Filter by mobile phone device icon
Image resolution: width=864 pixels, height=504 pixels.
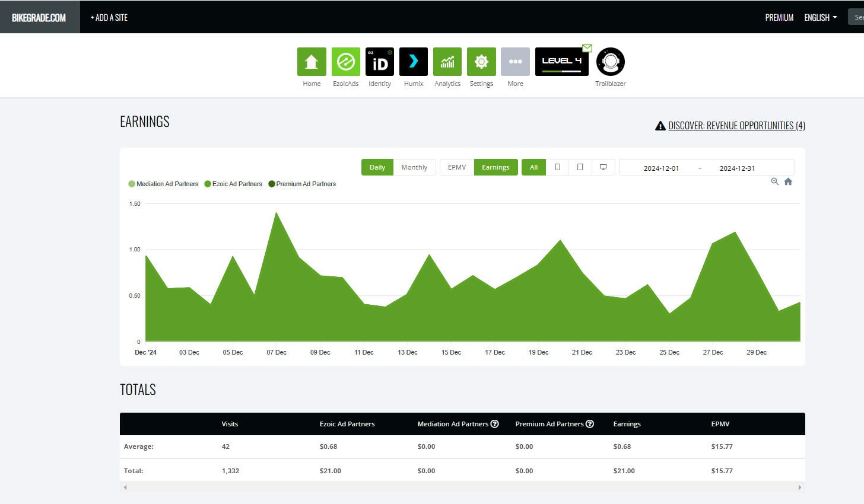tap(557, 167)
